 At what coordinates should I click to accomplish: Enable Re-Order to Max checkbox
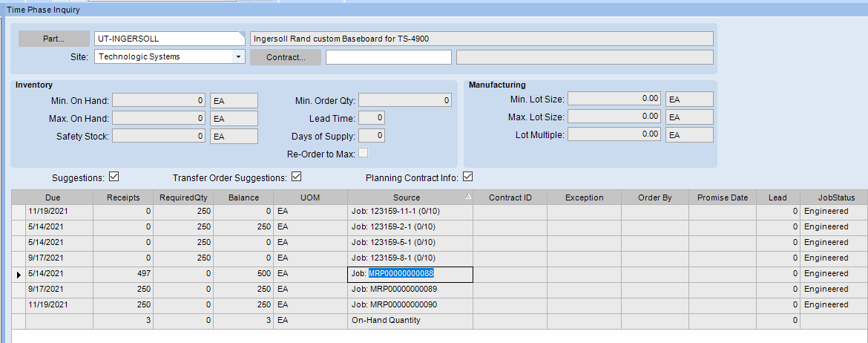(x=364, y=153)
